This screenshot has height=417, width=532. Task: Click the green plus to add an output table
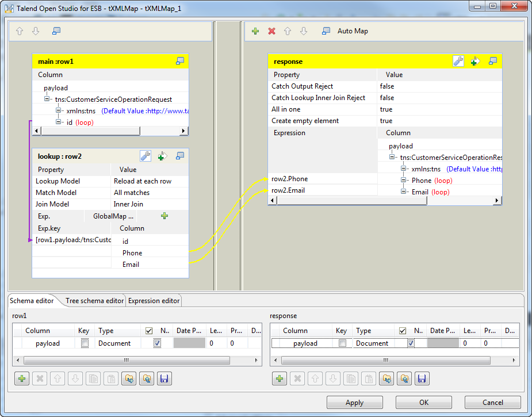(255, 31)
